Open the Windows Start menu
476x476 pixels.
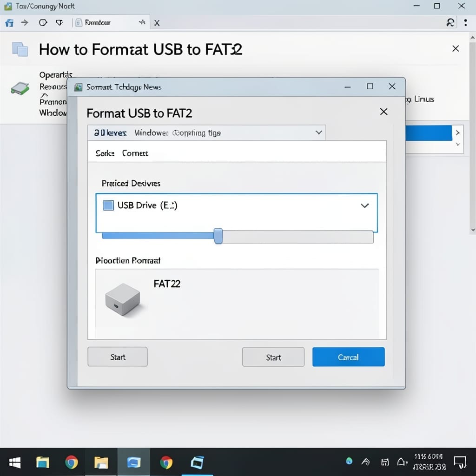point(15,463)
